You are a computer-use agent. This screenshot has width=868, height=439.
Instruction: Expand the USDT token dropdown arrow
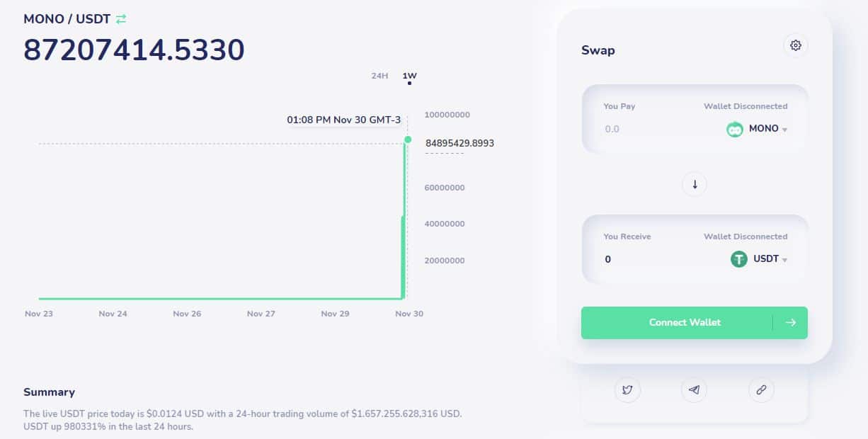click(x=784, y=260)
